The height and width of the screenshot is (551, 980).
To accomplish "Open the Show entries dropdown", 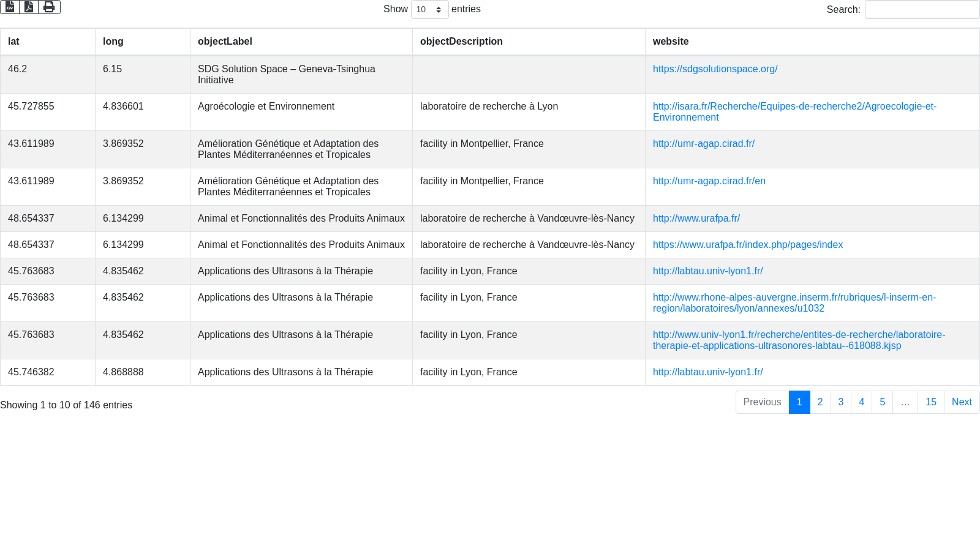I will tap(429, 10).
